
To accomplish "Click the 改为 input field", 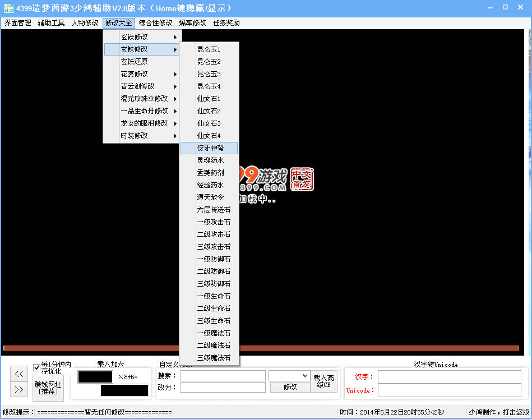I will (x=223, y=388).
